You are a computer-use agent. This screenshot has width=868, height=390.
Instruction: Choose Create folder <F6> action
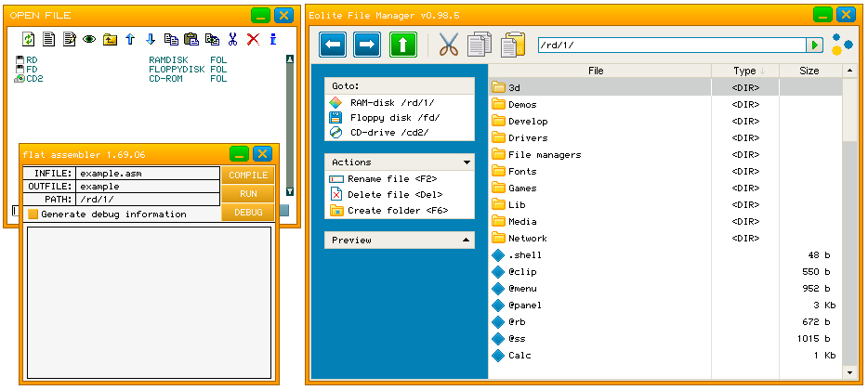[388, 210]
